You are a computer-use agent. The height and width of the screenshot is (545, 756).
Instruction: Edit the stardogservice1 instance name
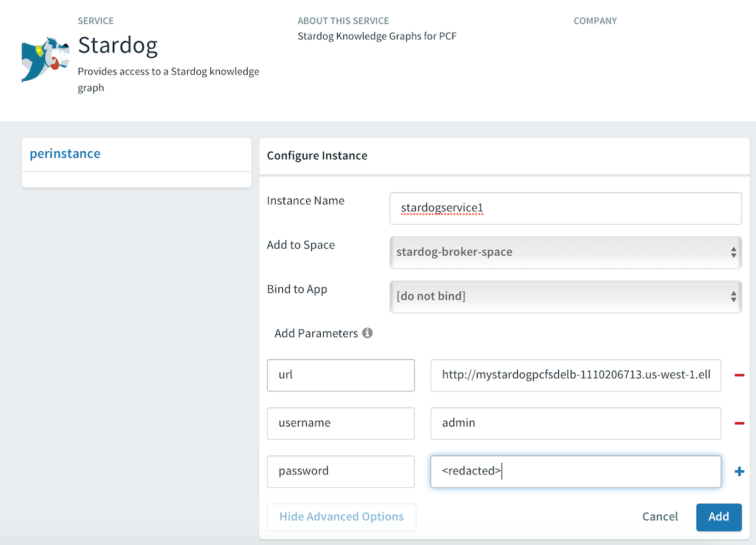(565, 208)
